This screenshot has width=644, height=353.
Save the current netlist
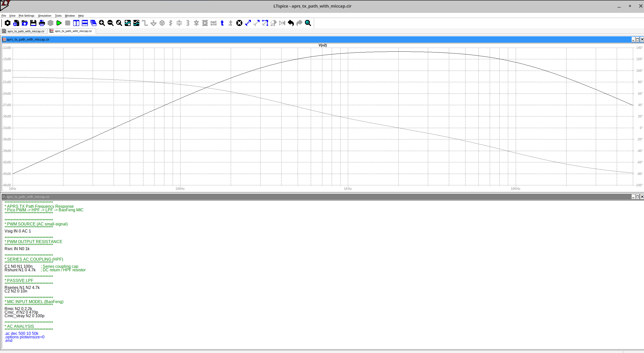click(33, 23)
